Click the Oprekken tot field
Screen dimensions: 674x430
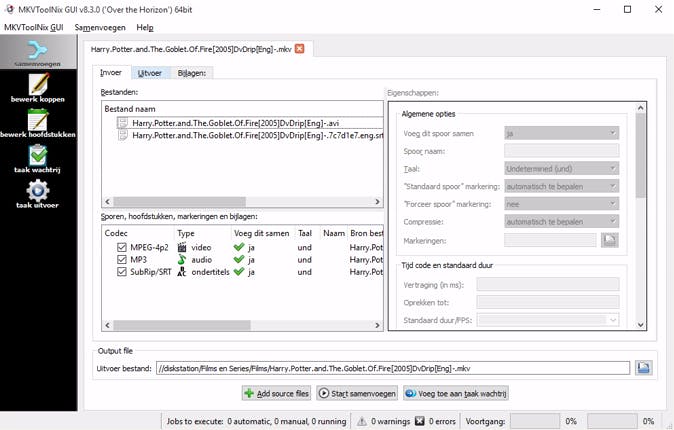pyautogui.click(x=548, y=302)
